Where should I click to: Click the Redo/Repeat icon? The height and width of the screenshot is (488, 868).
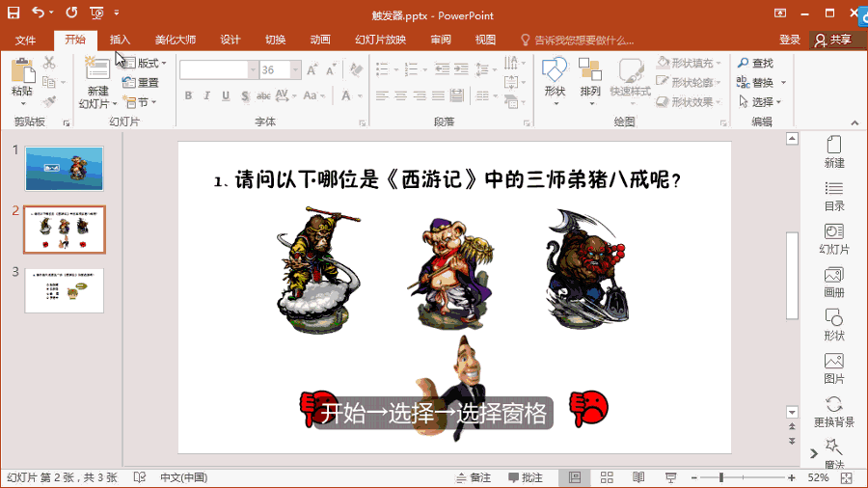coord(72,13)
